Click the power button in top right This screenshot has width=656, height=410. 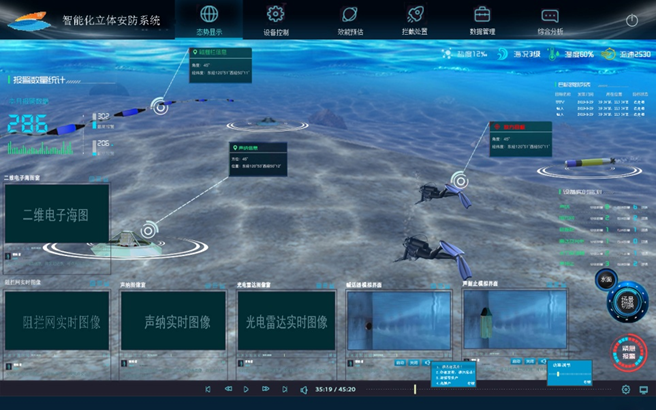tap(632, 20)
